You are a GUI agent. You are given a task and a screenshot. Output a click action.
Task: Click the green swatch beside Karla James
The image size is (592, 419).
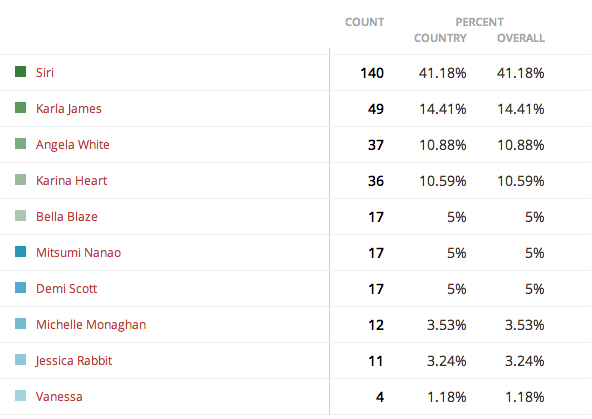pos(20,108)
